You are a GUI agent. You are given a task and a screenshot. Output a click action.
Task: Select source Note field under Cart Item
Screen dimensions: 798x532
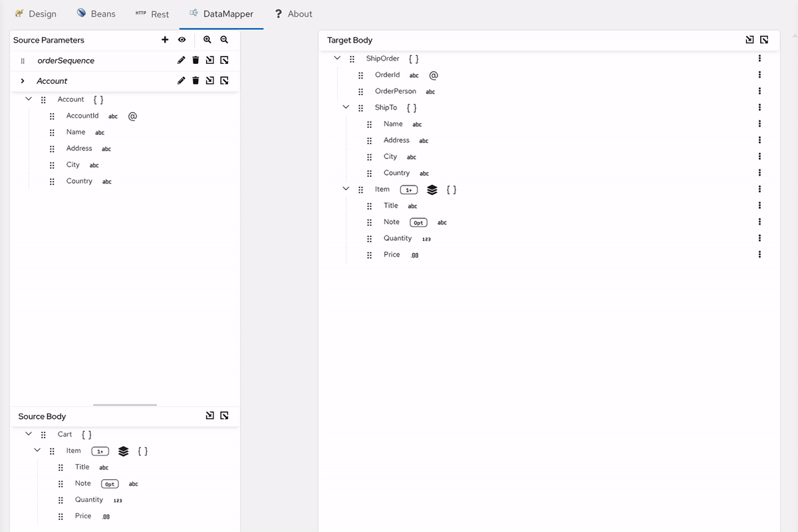click(83, 483)
